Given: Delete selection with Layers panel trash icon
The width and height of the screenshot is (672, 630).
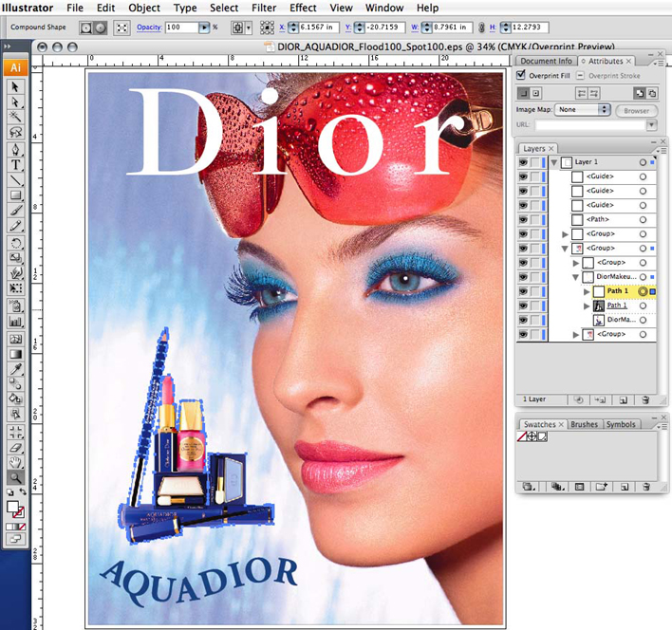Looking at the screenshot, I should (x=645, y=401).
